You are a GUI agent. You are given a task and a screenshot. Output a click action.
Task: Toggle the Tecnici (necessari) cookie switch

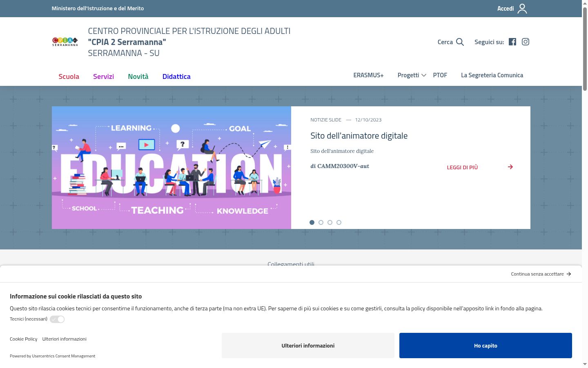(57, 319)
